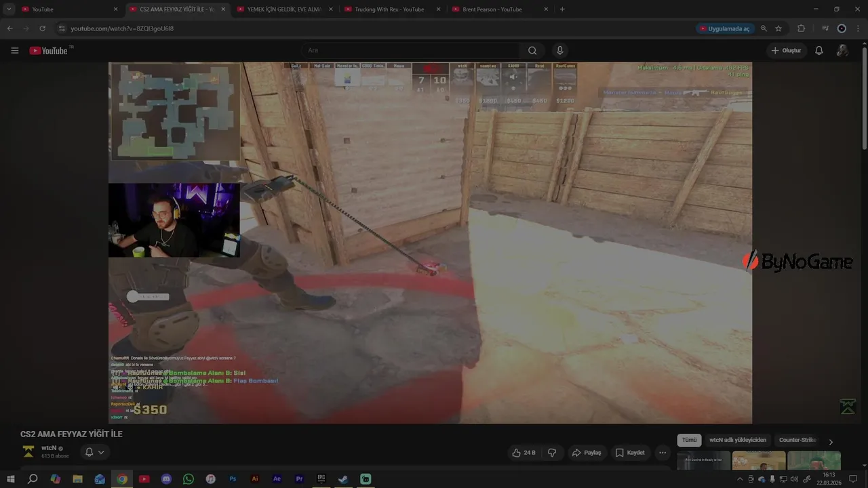868x488 pixels.
Task: Open WhatsApp from the taskbar
Action: tap(189, 479)
